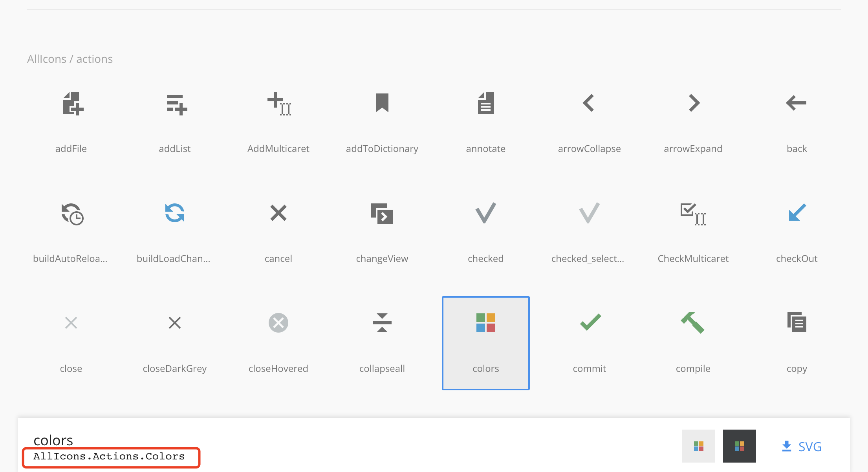This screenshot has height=472, width=868.
Task: Select the closeDarkGrey X icon
Action: click(x=175, y=323)
